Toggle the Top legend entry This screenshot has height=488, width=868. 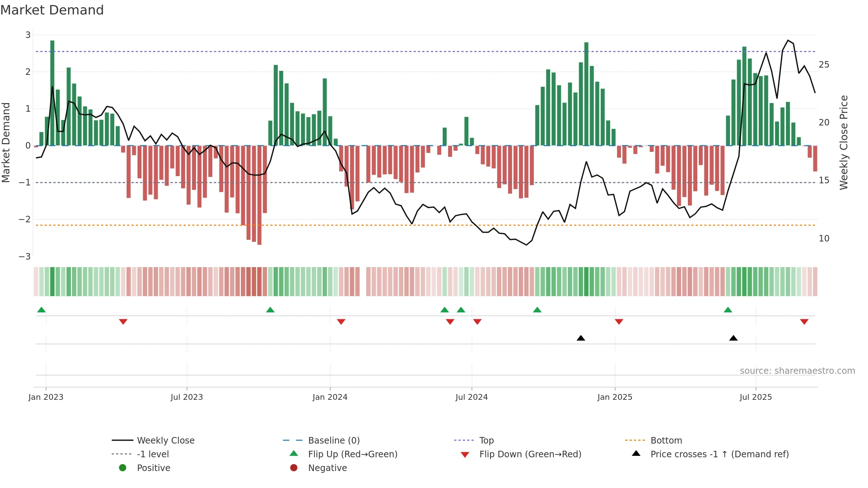[x=474, y=440]
